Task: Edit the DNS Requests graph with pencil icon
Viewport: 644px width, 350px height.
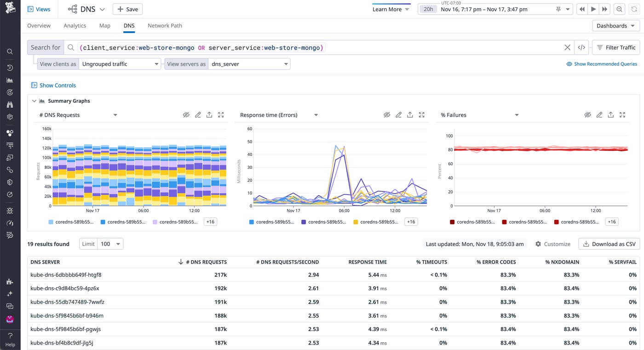Action: (198, 115)
